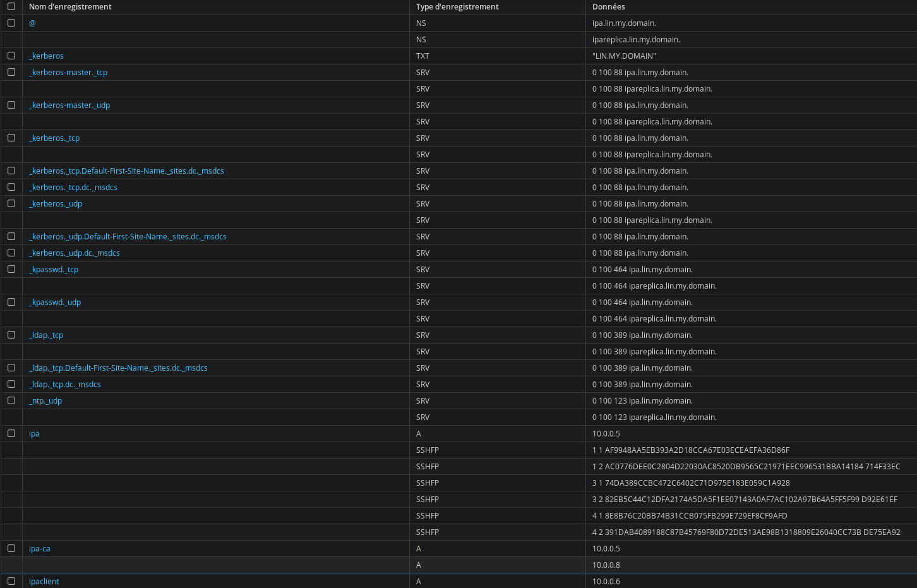Open the _kerberos record link
The image size is (917, 588).
pyautogui.click(x=46, y=56)
